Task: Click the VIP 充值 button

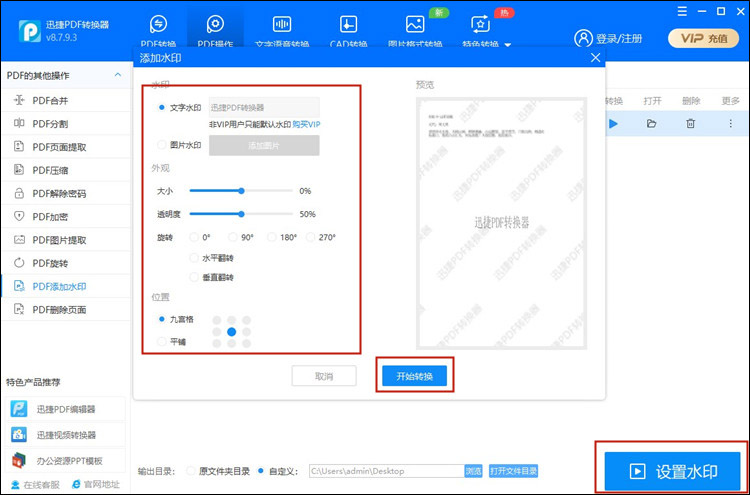Action: click(704, 39)
